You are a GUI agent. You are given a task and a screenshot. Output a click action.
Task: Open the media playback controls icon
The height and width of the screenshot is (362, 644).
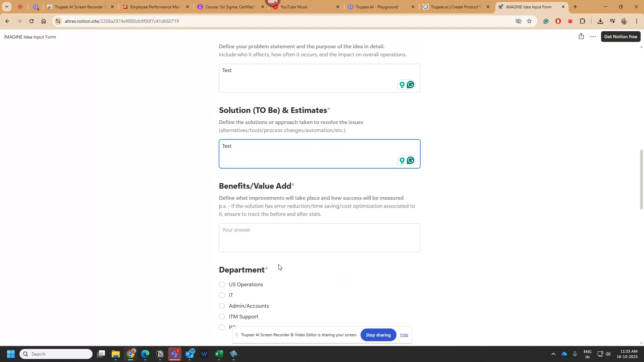coord(612,21)
